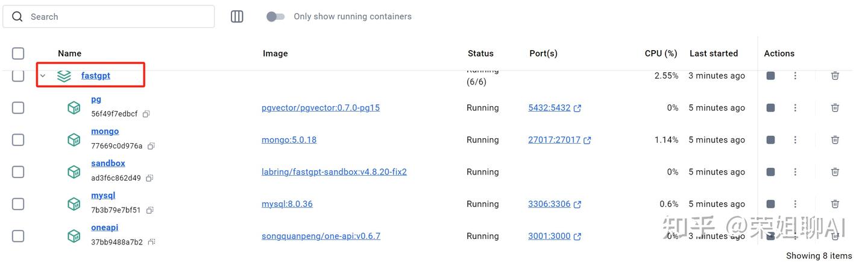Open more actions menu for mongo
The width and height of the screenshot is (868, 262).
pyautogui.click(x=795, y=139)
